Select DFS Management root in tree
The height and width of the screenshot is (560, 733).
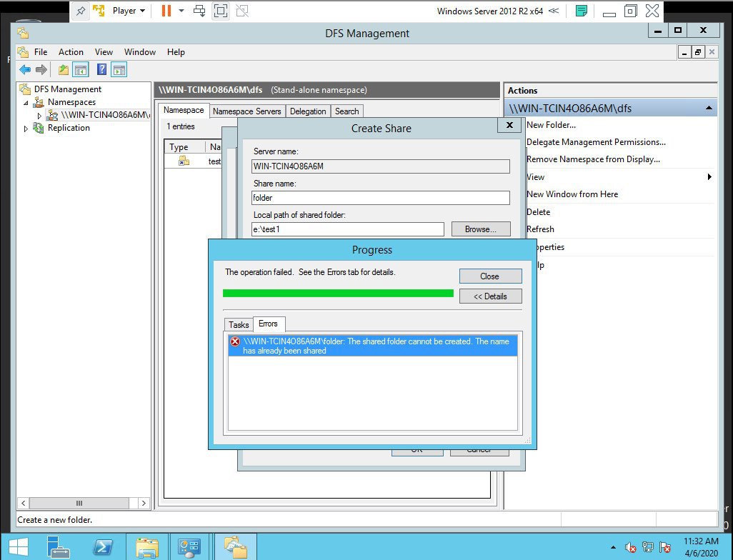(x=67, y=89)
